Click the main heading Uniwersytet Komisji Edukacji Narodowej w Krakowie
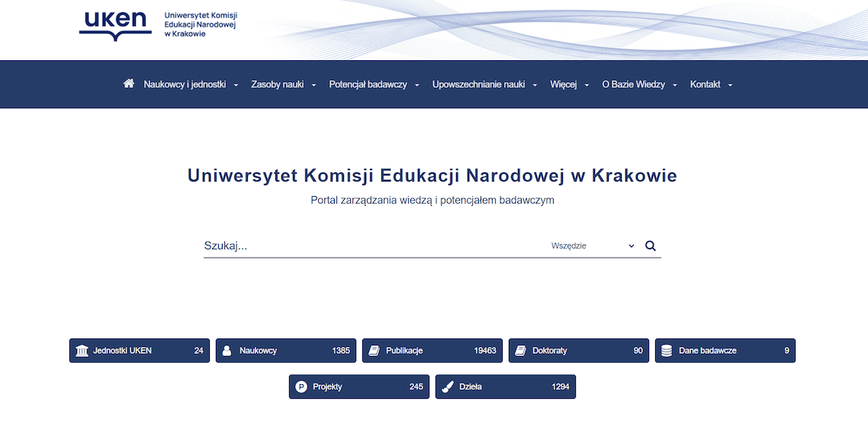Screen dimensions: 868x427 click(x=432, y=175)
